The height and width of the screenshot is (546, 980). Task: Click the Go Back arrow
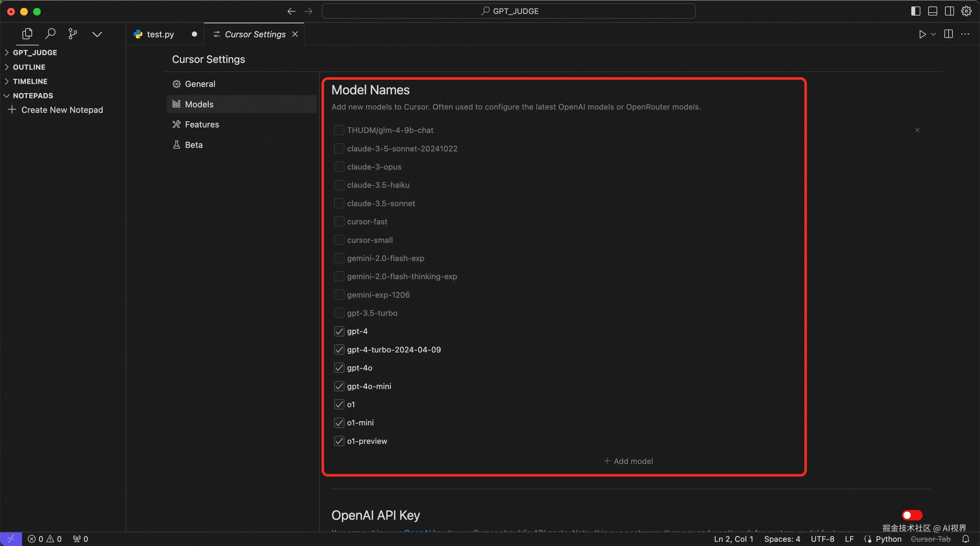click(291, 11)
